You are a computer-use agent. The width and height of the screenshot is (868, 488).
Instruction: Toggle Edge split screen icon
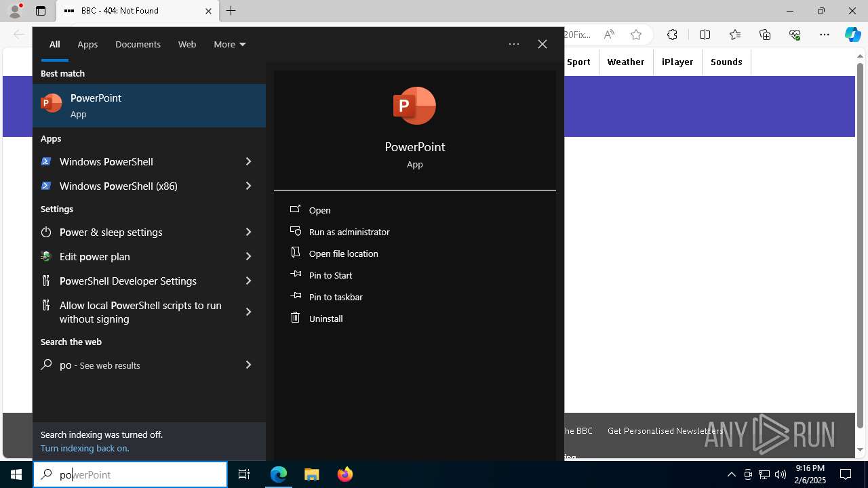(705, 35)
